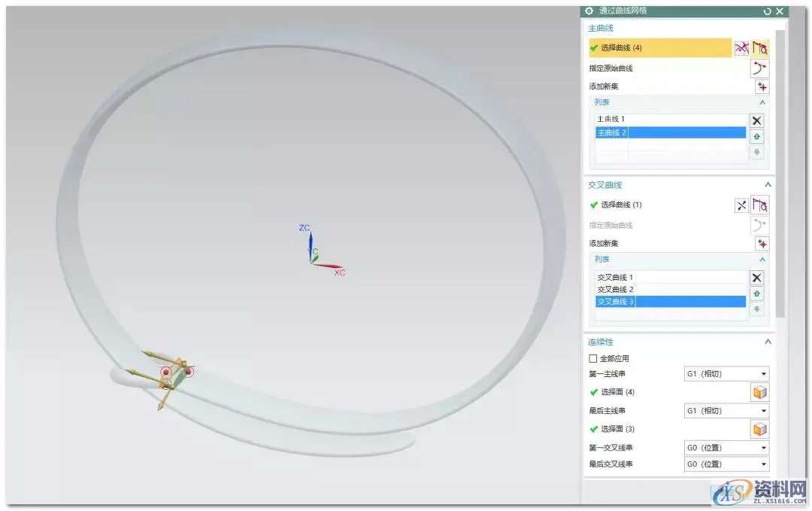Delete selected cross curve with X icon
Screen dimensions: 812x511
757,278
